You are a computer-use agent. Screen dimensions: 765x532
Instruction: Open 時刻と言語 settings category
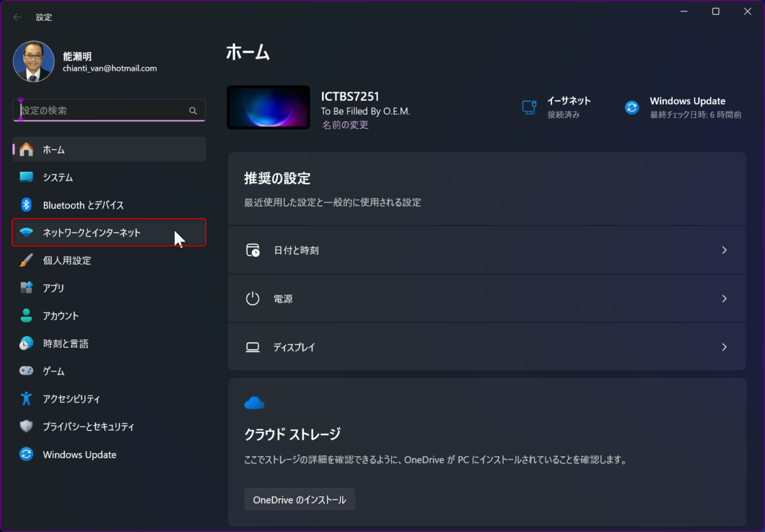pyautogui.click(x=109, y=343)
